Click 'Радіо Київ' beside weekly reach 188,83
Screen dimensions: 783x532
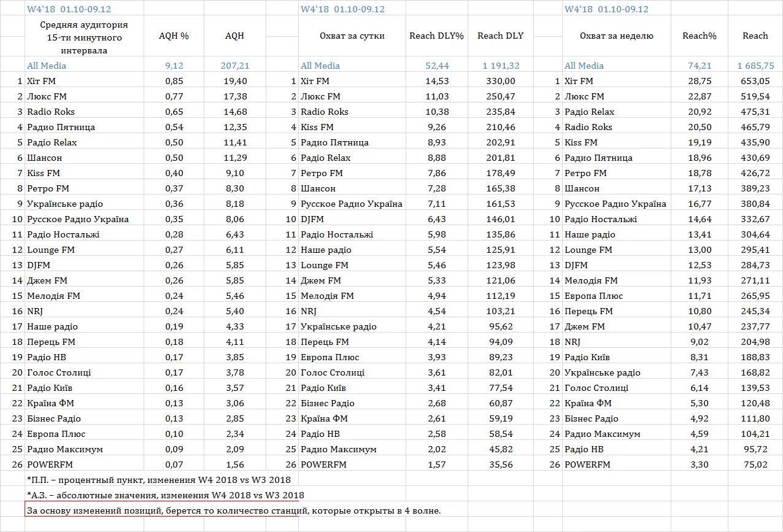pos(587,357)
